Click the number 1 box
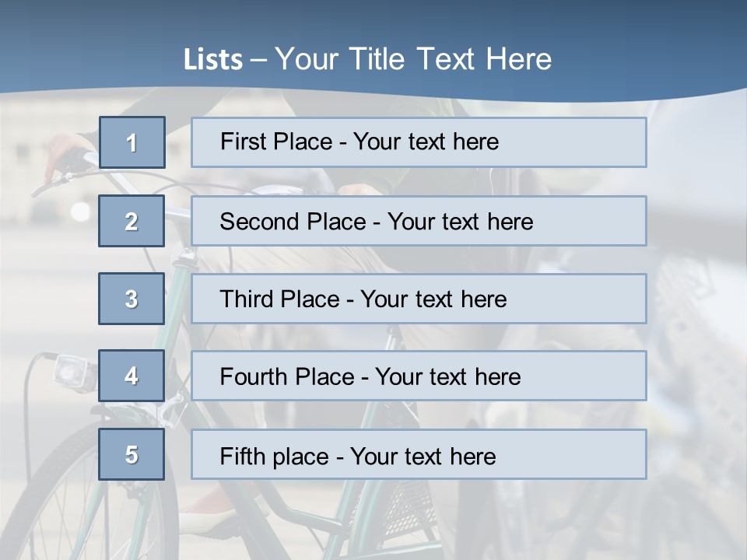Screen dimensions: 747x560 [x=132, y=142]
